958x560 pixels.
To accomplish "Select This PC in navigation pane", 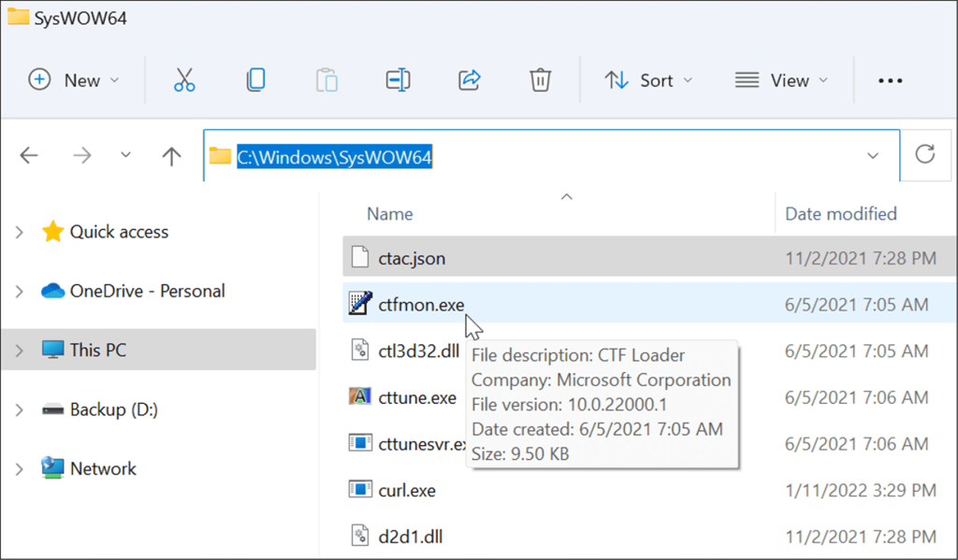I will [97, 350].
